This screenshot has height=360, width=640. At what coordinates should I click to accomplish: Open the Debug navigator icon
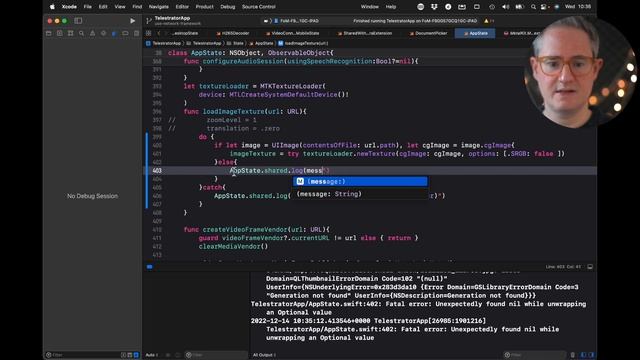click(114, 33)
